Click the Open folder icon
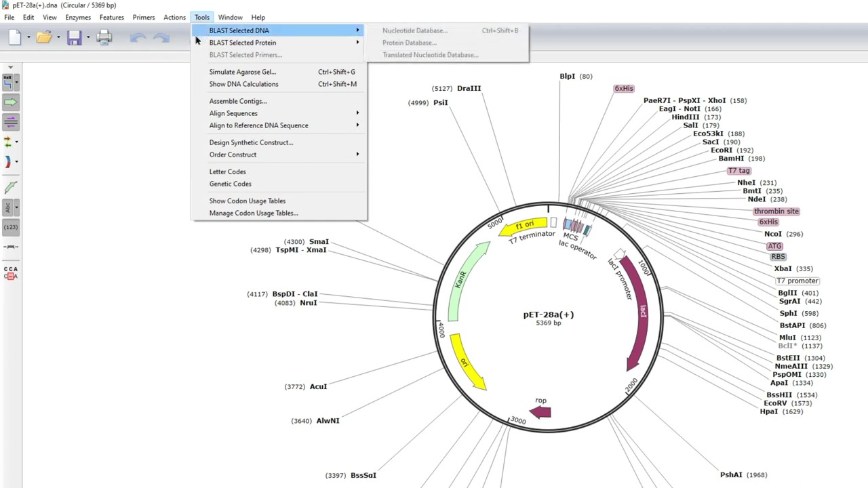Image resolution: width=868 pixels, height=488 pixels. 44,38
